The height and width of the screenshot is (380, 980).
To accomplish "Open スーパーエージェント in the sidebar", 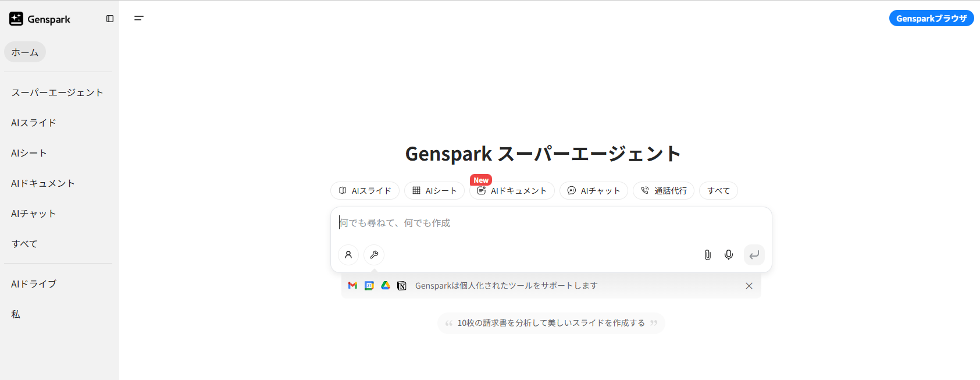I will (58, 93).
